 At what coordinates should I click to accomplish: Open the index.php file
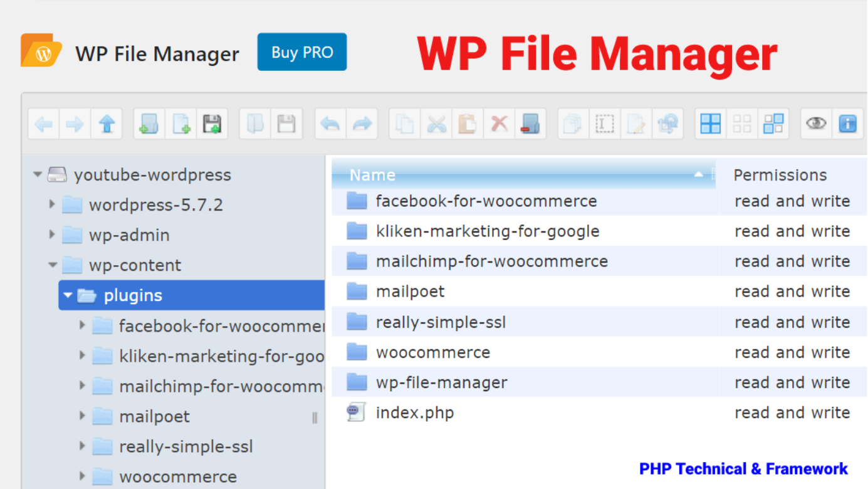414,412
